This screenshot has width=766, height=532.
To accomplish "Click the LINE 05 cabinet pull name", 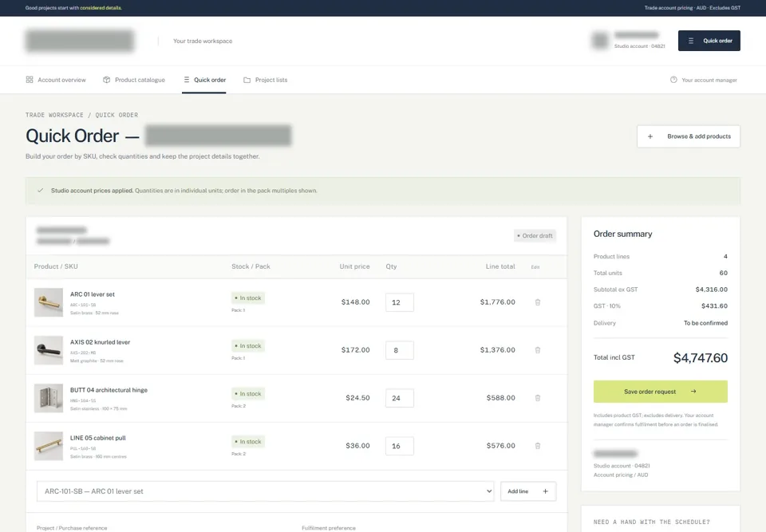I will tap(97, 438).
